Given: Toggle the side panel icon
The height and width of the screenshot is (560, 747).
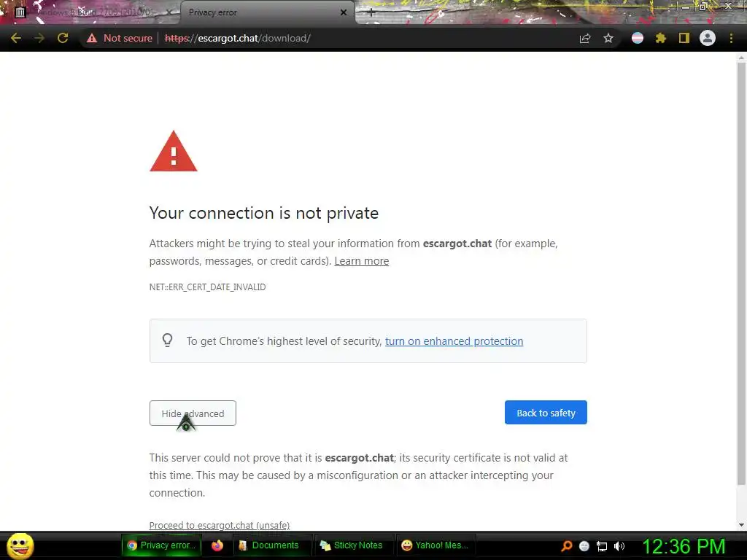Looking at the screenshot, I should (684, 38).
